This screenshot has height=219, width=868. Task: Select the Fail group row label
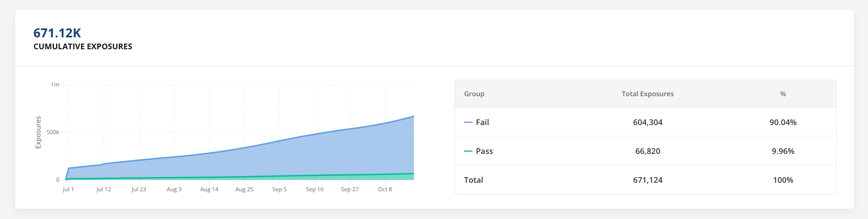pyautogui.click(x=482, y=122)
